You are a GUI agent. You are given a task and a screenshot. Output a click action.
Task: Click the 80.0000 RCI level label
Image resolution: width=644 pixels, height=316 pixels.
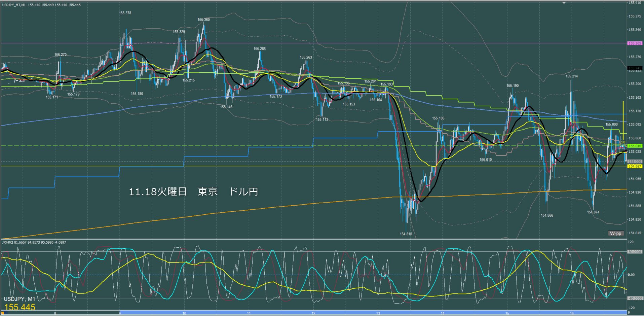(635, 252)
